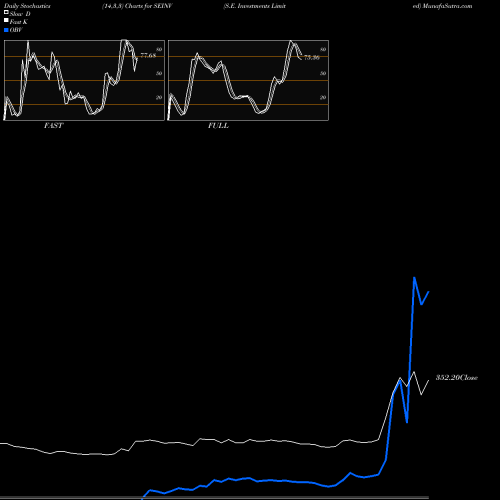Click the 'FULL' chart caption
500x500 pixels.
tap(218, 126)
